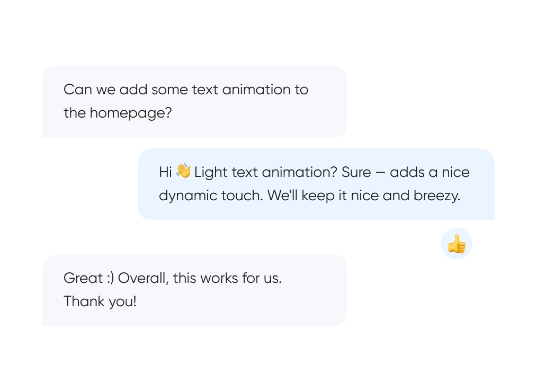
Task: Click the word "Overall," in the last message
Action: (143, 278)
